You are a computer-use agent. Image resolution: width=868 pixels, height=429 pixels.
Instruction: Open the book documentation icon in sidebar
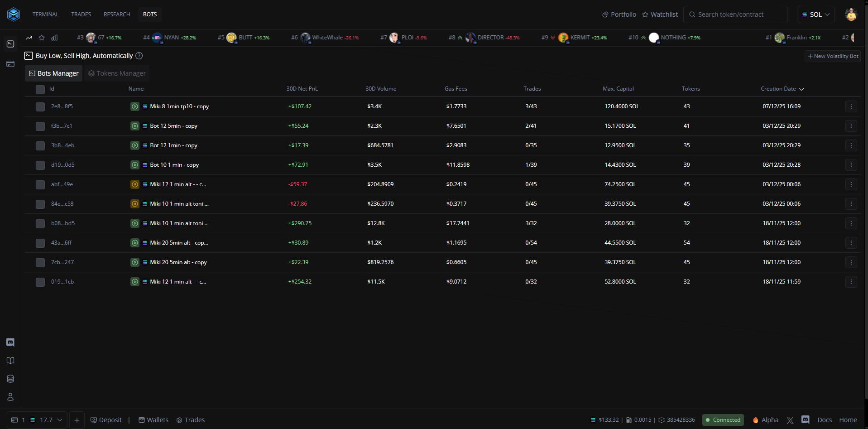pyautogui.click(x=10, y=361)
